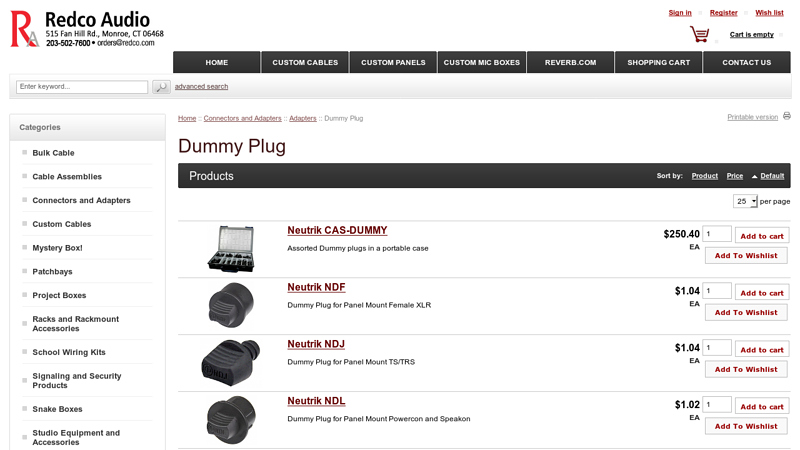Open Neutrik CAS-DUMMY product title
Viewport: 800px width, 450px height.
click(337, 231)
